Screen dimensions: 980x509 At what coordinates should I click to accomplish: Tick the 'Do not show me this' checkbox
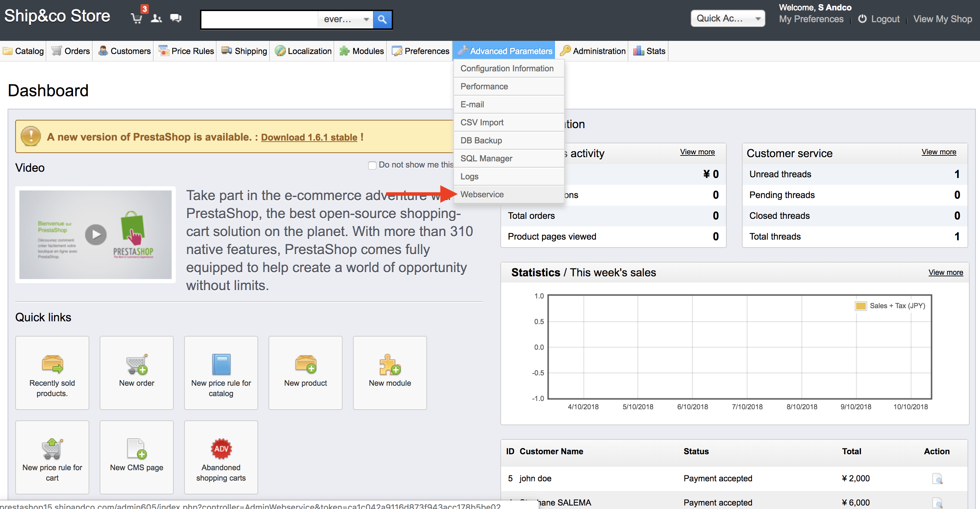point(372,165)
